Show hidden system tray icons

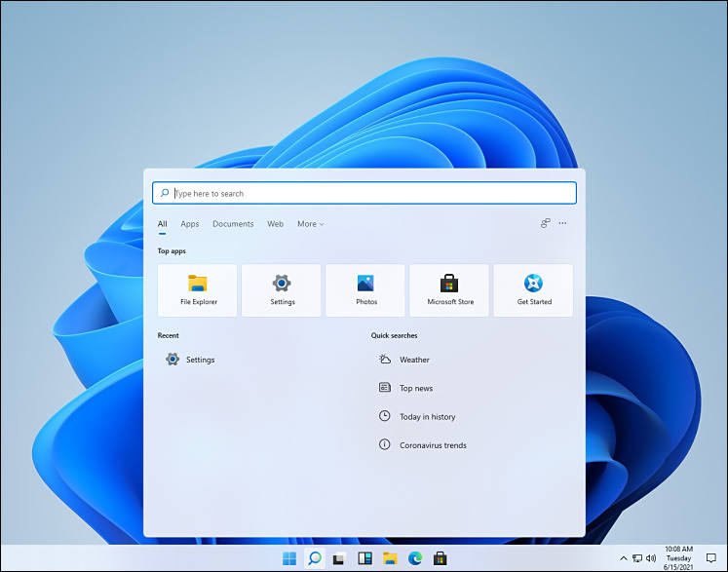coord(624,558)
